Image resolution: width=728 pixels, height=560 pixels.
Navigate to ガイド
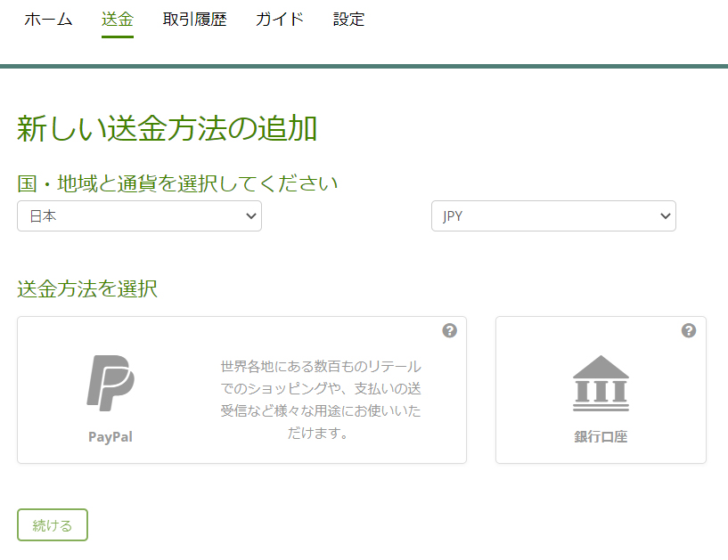279,20
